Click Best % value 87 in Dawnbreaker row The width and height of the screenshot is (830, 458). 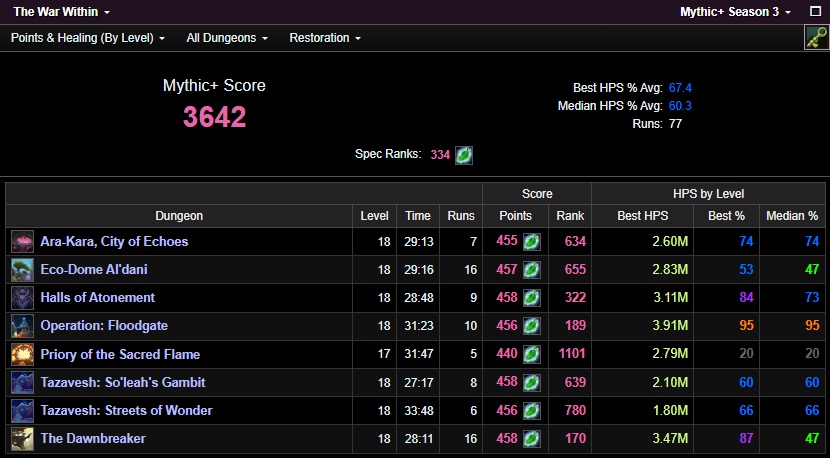click(746, 438)
